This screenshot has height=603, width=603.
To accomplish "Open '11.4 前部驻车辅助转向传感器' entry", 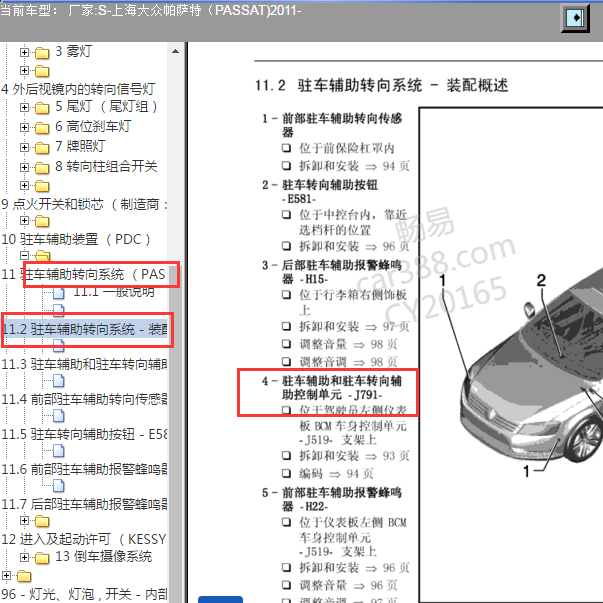I will point(84,399).
